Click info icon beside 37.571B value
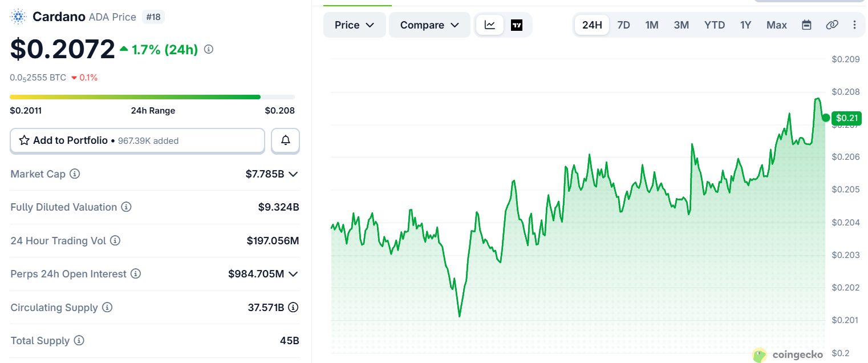This screenshot has height=363, width=868. [293, 308]
